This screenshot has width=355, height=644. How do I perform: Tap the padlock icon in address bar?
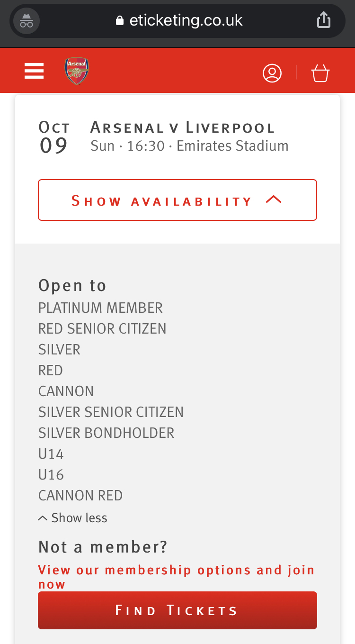click(120, 21)
